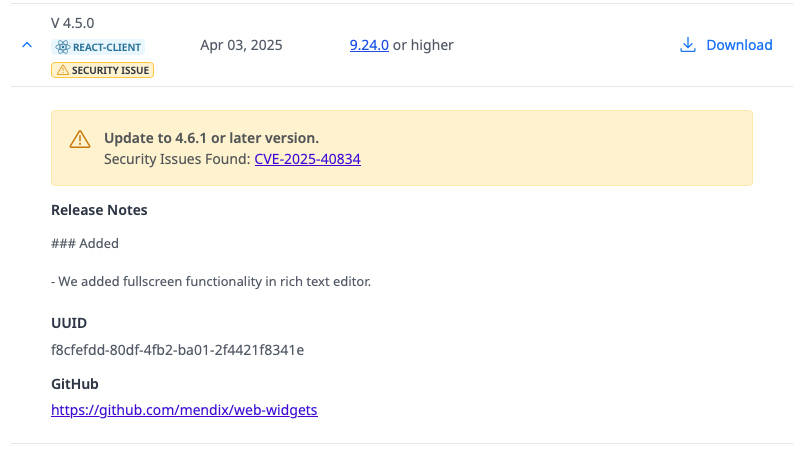Click the 'Update to 4.6.1' alert message

point(211,138)
